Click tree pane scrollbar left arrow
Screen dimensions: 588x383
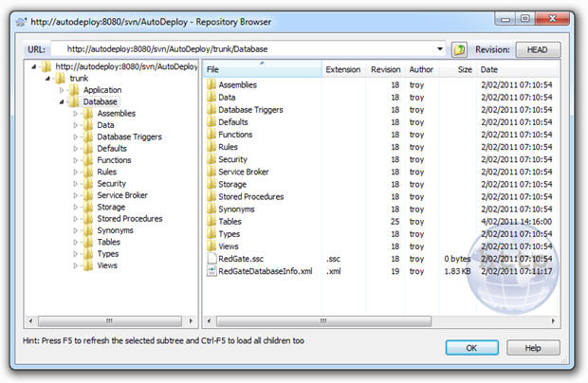[x=30, y=321]
